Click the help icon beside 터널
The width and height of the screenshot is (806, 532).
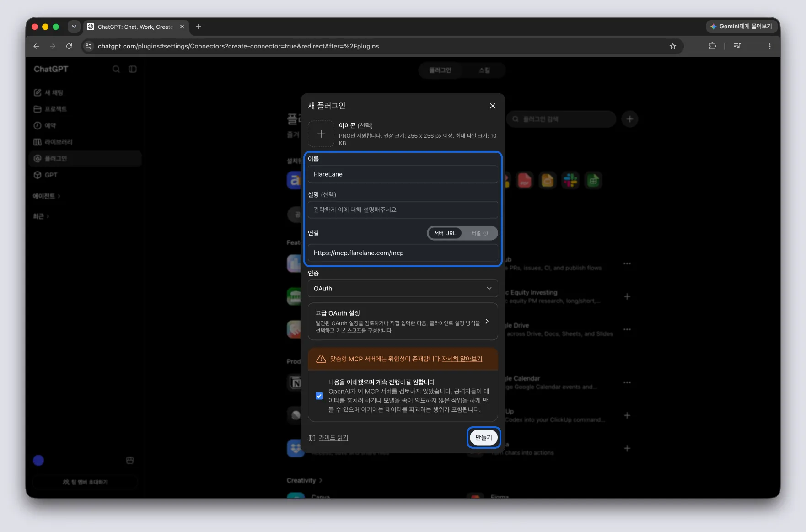(x=486, y=233)
